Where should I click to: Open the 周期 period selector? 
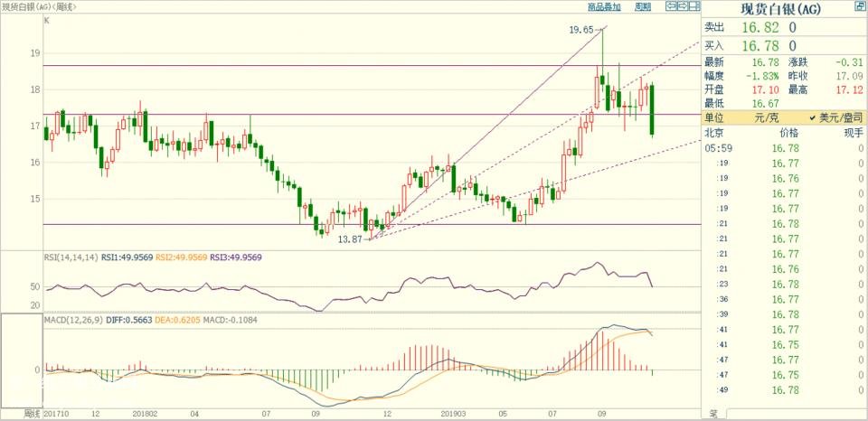click(642, 6)
